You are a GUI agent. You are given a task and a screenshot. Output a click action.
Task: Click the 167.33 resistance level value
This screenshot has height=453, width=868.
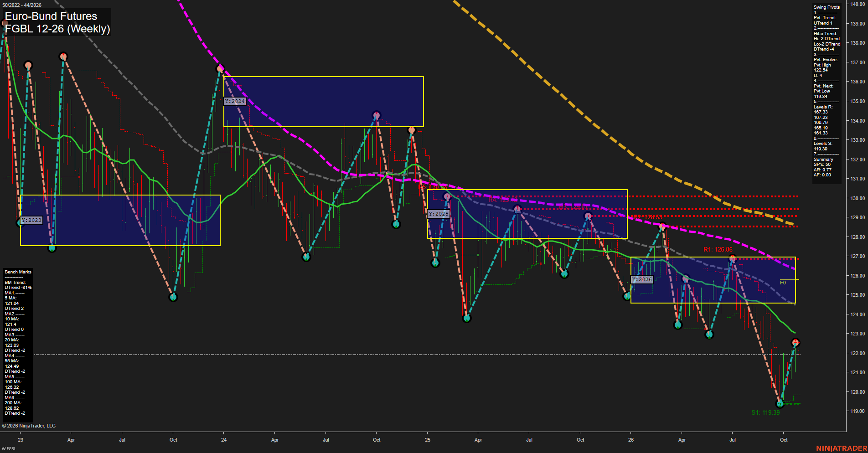[821, 112]
